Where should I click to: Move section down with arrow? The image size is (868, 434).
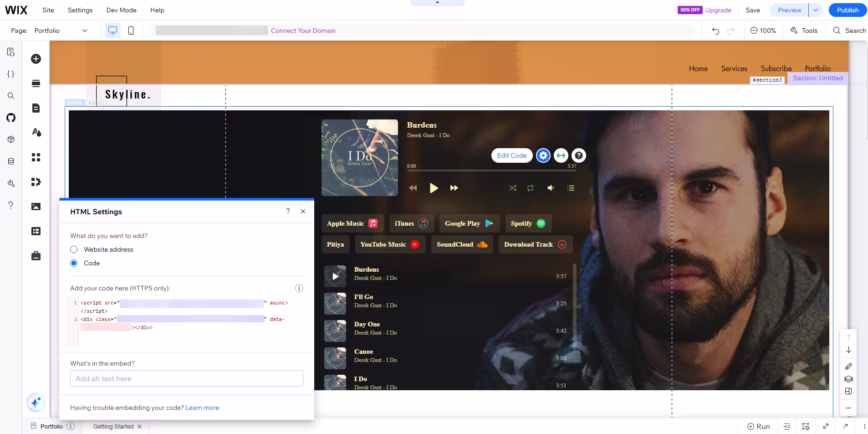pyautogui.click(x=848, y=350)
